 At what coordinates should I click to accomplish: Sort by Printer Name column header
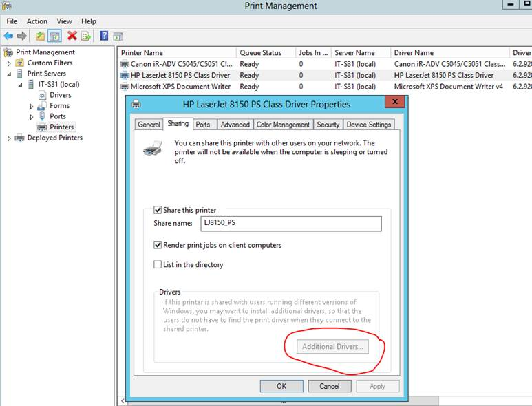pos(176,53)
